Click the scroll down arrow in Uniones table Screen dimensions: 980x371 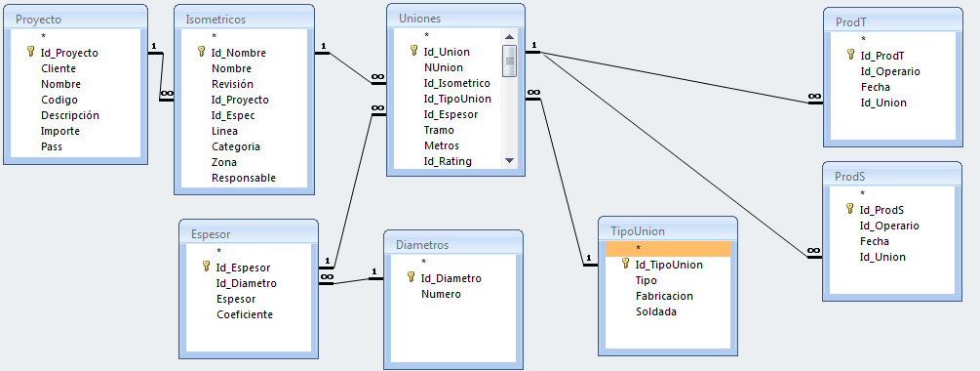[x=509, y=161]
